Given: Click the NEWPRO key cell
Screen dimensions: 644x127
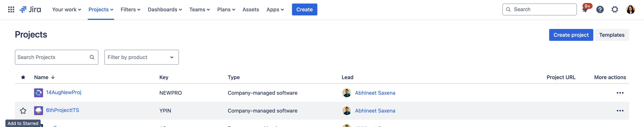Looking at the screenshot, I should click(171, 93).
